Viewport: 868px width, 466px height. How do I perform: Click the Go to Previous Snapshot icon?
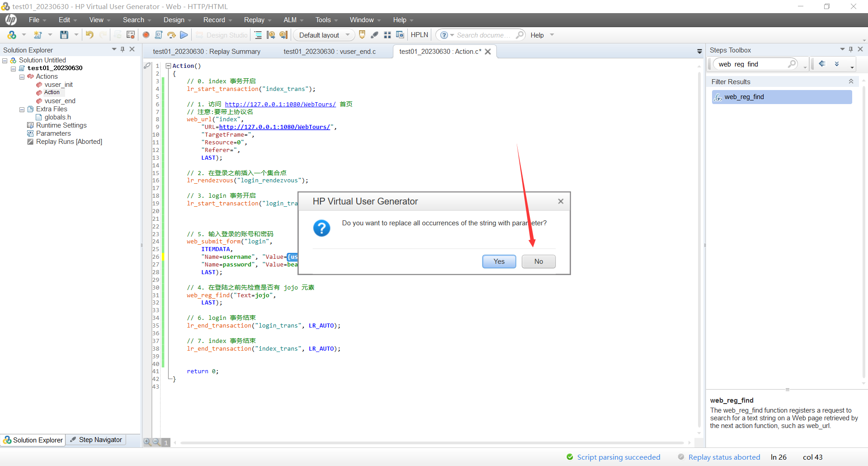point(271,35)
